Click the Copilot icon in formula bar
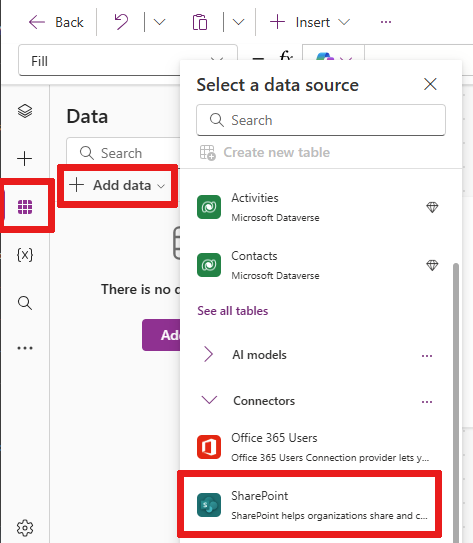Screen dimensions: 473x543 pos(325,57)
